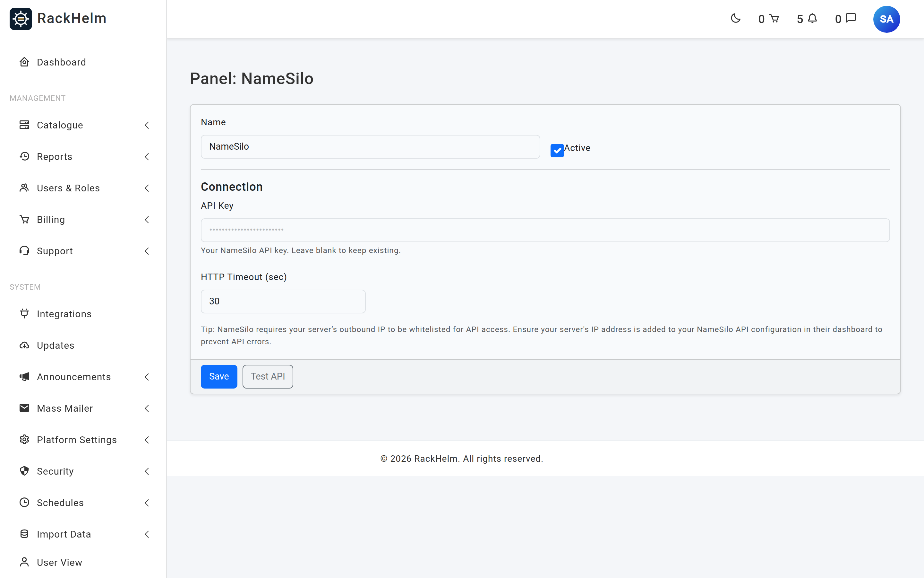Focus the HTTP Timeout field

283,301
